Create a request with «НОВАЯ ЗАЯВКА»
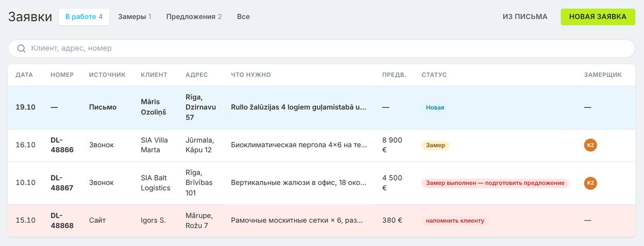644x246 pixels. pos(598,16)
